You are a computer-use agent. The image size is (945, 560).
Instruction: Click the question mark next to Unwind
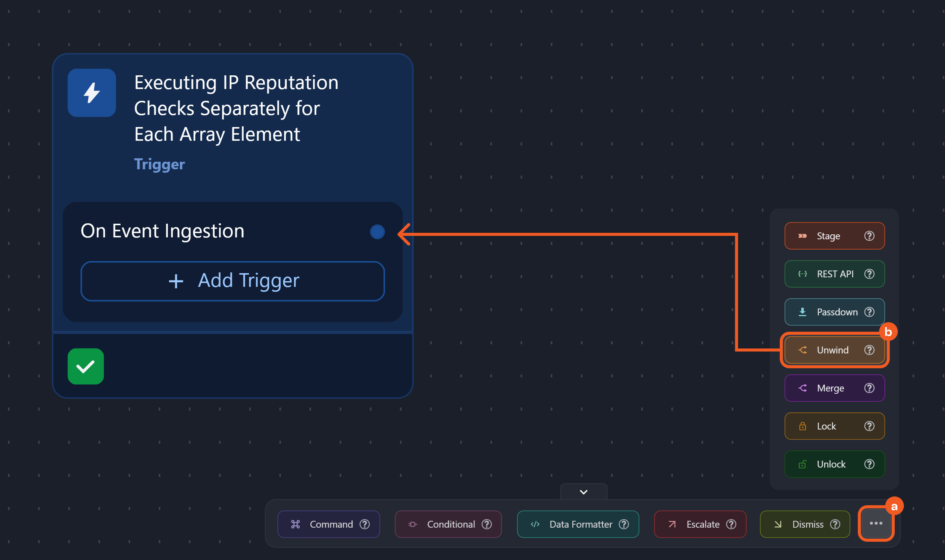[869, 350]
